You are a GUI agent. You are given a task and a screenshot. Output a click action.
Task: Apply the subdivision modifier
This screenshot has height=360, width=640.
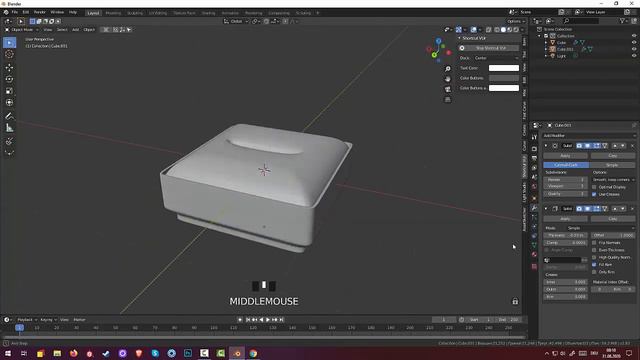(x=565, y=156)
